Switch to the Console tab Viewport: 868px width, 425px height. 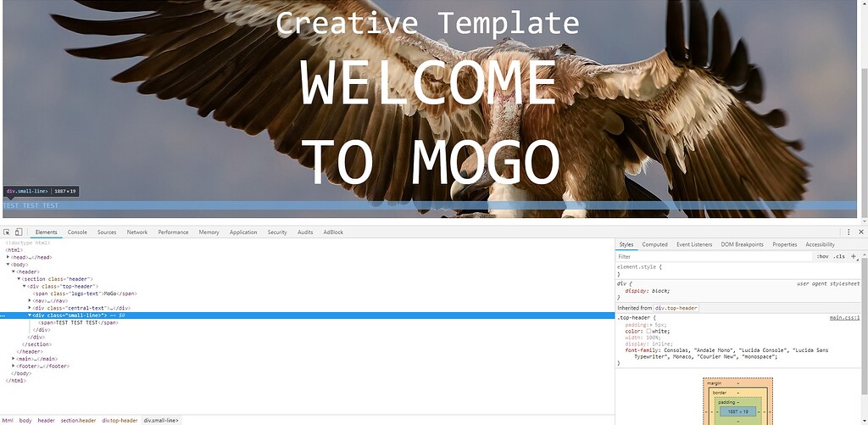tap(77, 232)
